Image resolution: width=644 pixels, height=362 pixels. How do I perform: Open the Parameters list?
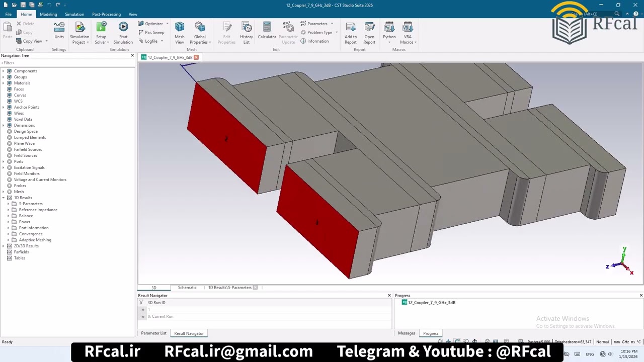(x=314, y=24)
